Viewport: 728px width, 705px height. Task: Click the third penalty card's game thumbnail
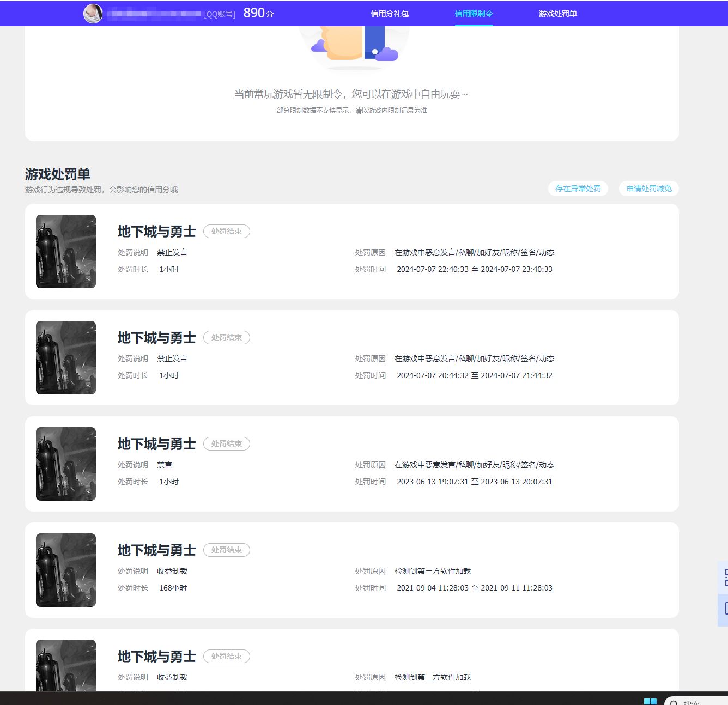[65, 463]
